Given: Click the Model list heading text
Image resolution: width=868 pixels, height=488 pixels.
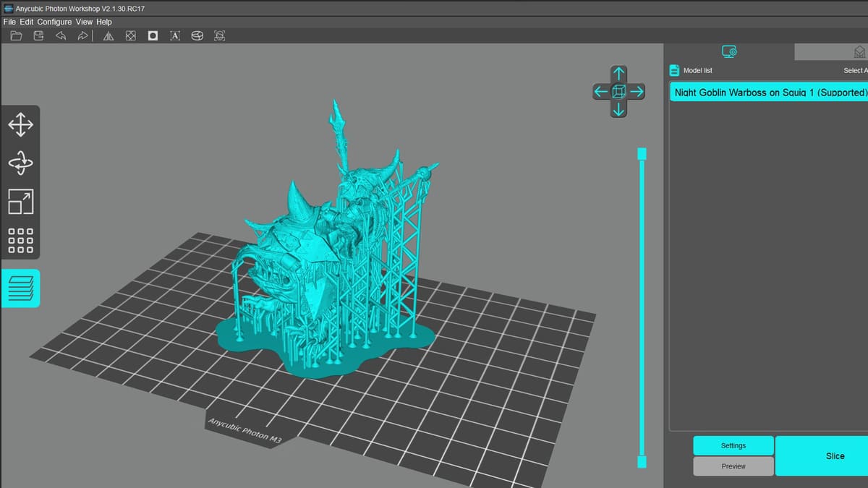Looking at the screenshot, I should 698,70.
